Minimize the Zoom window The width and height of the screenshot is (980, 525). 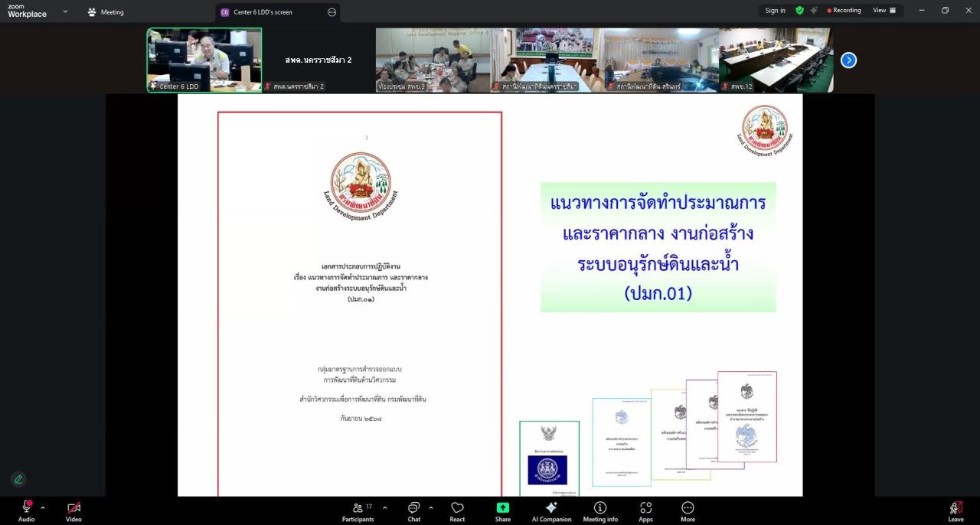(x=921, y=11)
